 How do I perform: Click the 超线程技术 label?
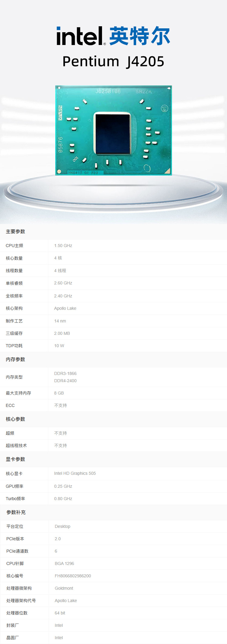pos(16,446)
